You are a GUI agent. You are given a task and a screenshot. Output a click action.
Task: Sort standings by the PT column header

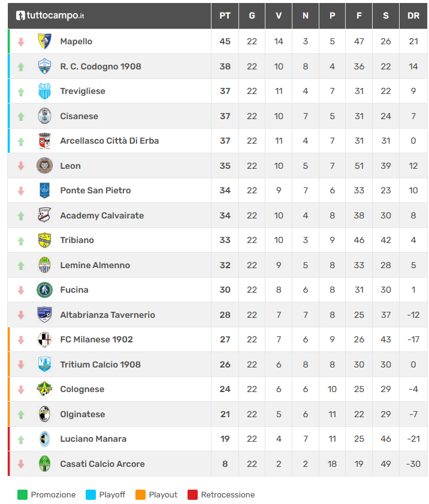pos(225,16)
